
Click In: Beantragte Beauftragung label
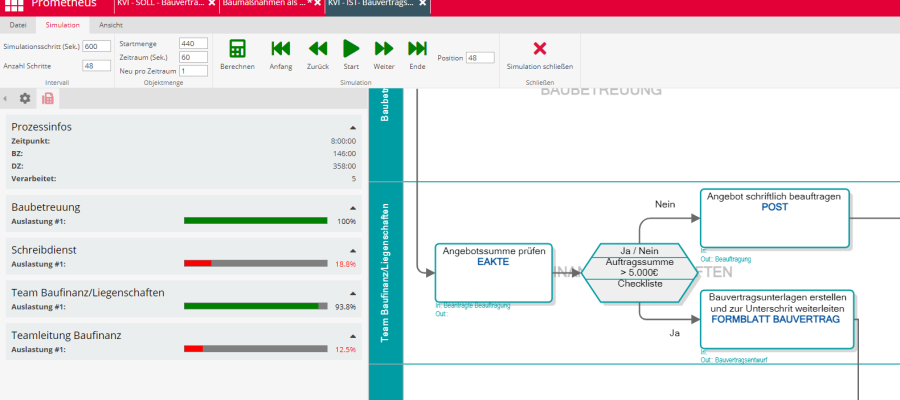coord(472,306)
